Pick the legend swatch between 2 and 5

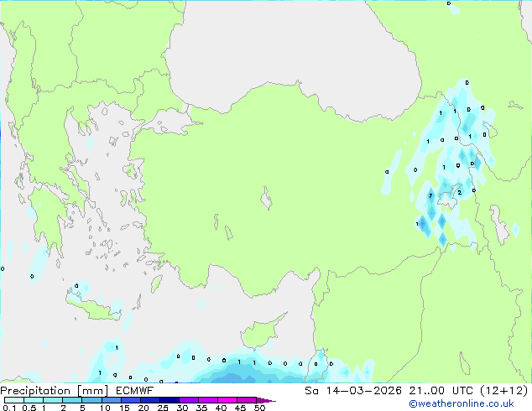pyautogui.click(x=72, y=400)
